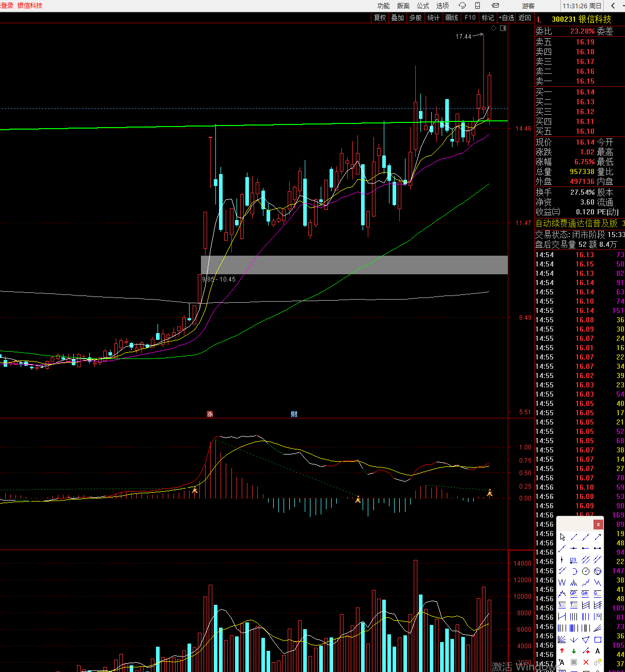Viewport: 625px width, 672px height.
Task: Toggle the side panel layout icon
Action: point(503,28)
